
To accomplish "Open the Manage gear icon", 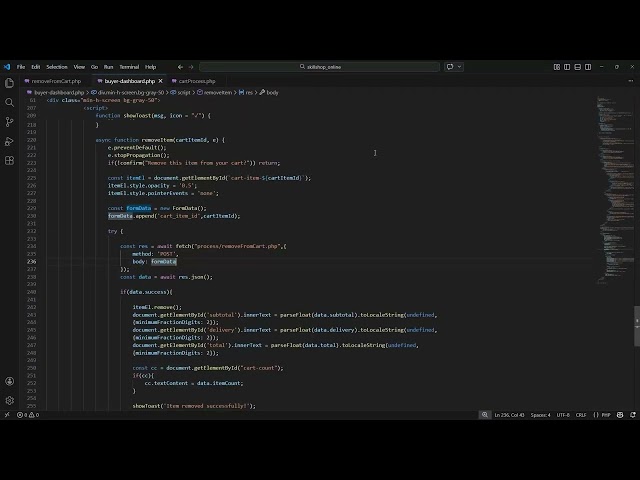I will [x=9, y=400].
